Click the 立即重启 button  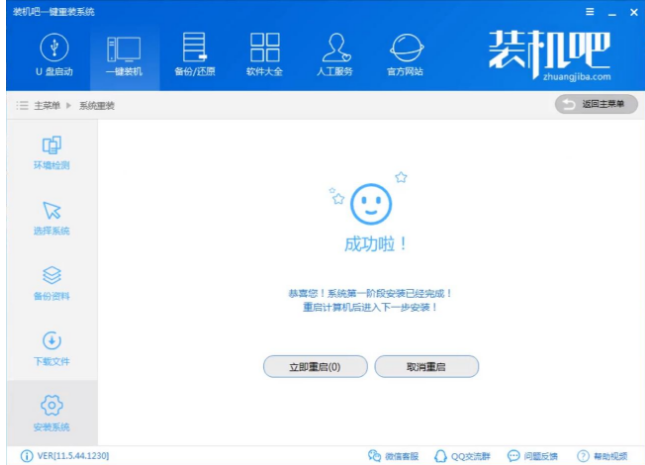(315, 367)
